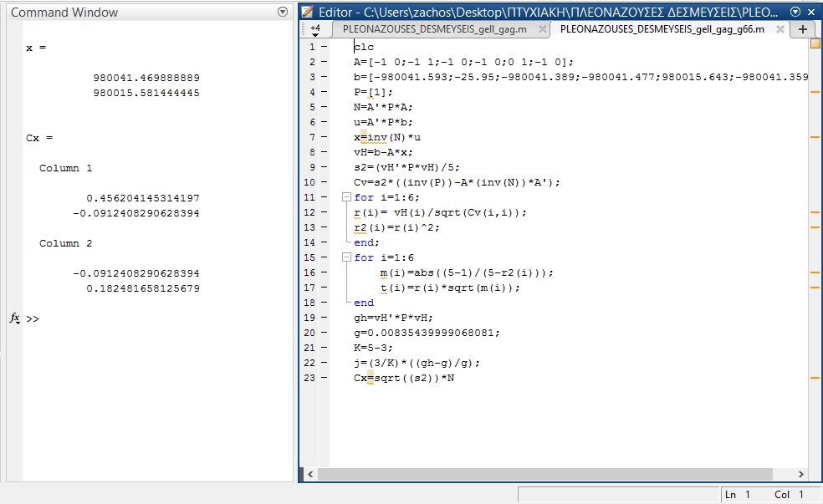Image resolution: width=823 pixels, height=504 pixels.
Task: Jump to the warning marker for line 17
Action: pos(815,288)
